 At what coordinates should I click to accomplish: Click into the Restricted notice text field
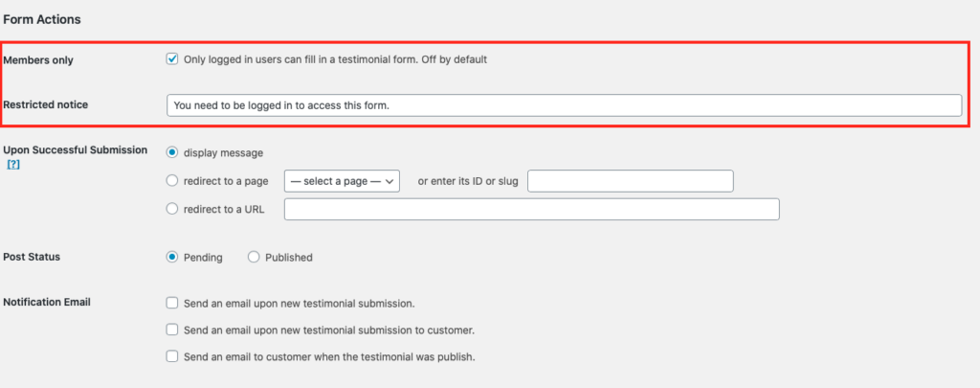click(564, 105)
